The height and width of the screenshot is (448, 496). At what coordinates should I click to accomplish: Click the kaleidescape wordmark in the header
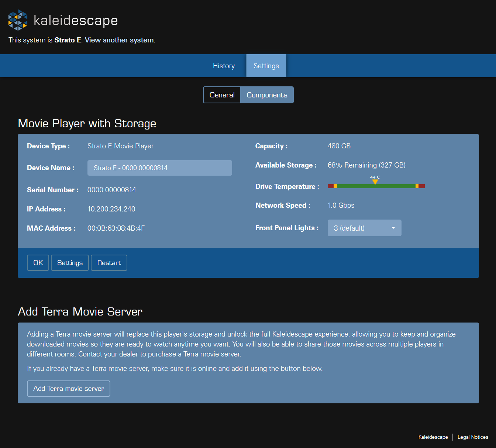tap(75, 20)
